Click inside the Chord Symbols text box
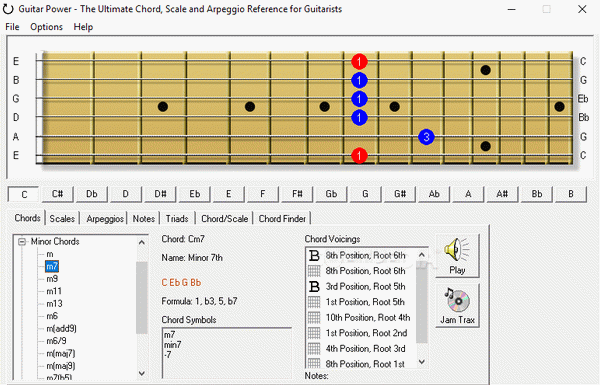Screen dimensions: 600x385 point(227,353)
